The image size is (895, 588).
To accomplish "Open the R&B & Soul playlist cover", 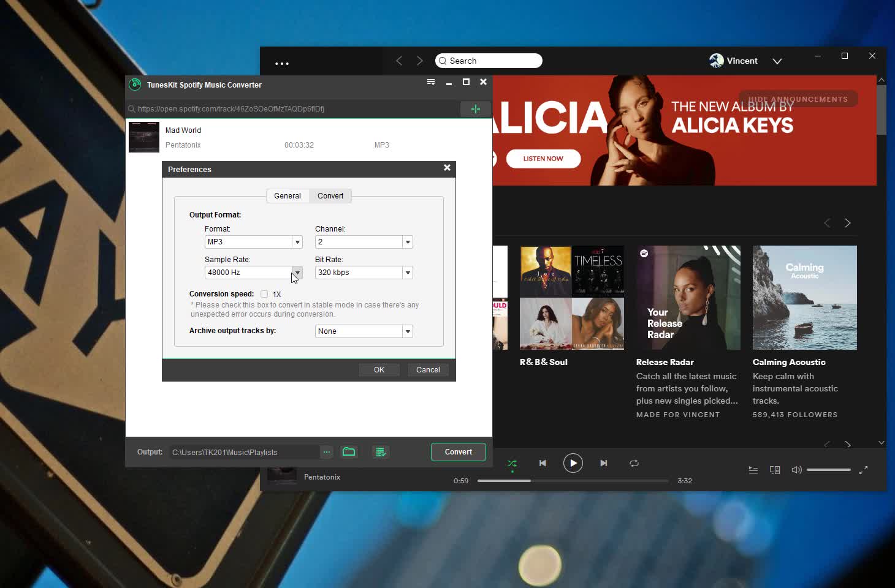I will click(x=572, y=298).
